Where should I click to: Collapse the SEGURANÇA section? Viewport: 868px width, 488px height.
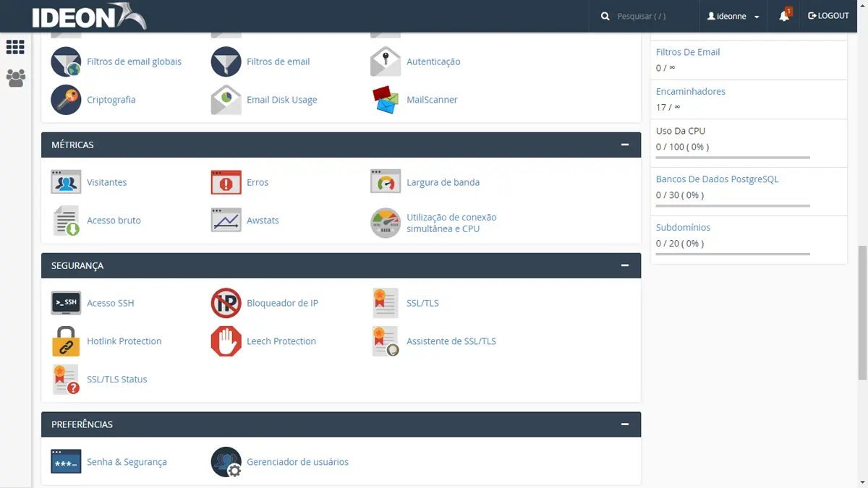[x=624, y=265]
